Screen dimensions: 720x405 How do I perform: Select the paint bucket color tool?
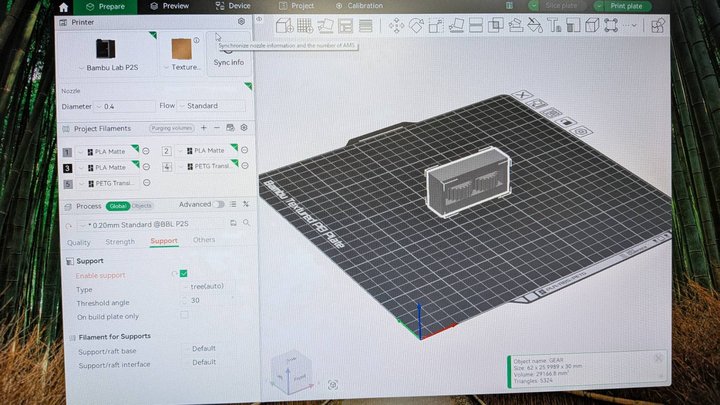click(534, 25)
